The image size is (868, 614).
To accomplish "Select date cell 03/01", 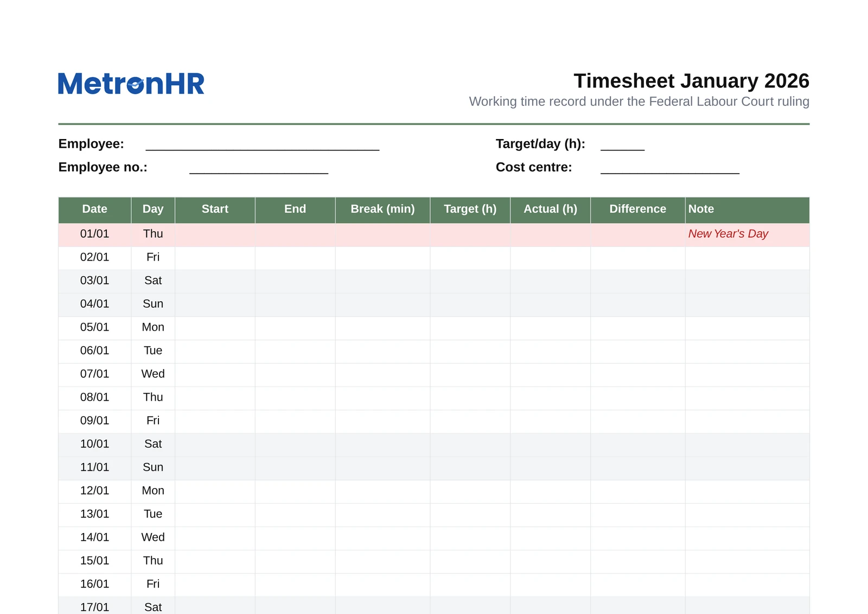I will click(95, 281).
